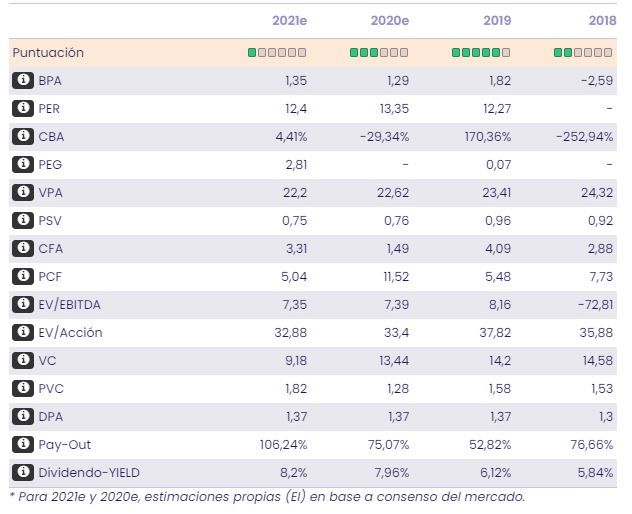Image resolution: width=632 pixels, height=514 pixels.
Task: Click the 2021e Puntuación score bar
Action: (x=277, y=52)
